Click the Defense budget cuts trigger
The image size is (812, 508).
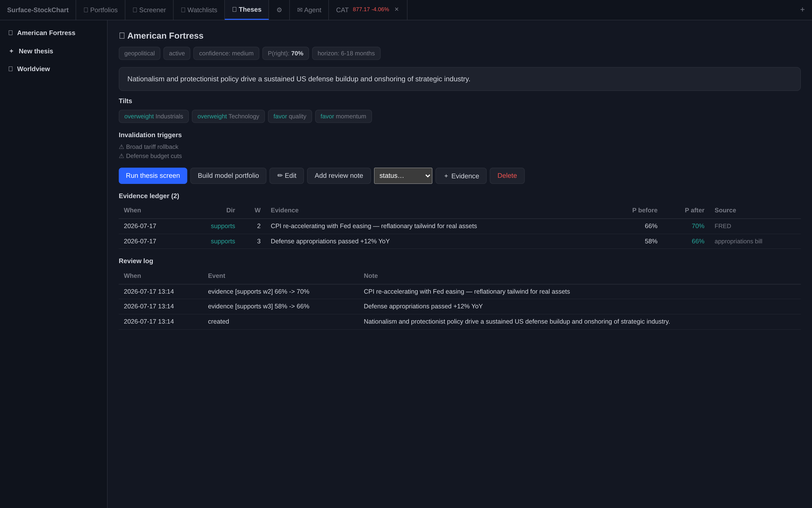coord(150,156)
